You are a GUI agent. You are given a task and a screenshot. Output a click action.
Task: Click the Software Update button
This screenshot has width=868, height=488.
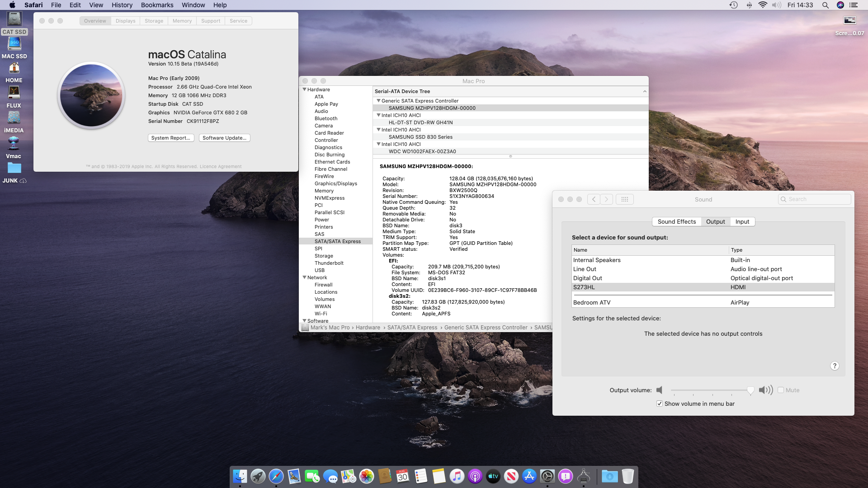[224, 138]
